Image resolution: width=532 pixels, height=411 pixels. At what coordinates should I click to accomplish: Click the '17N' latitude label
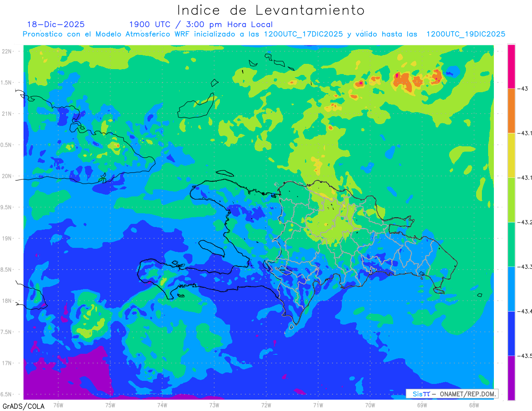7,363
